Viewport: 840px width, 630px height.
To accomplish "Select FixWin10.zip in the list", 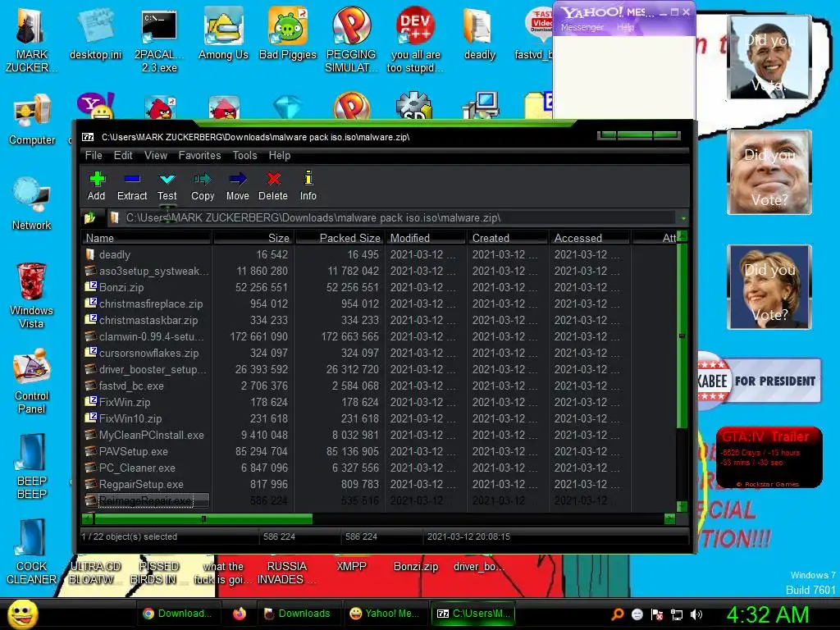I will tap(379, 418).
